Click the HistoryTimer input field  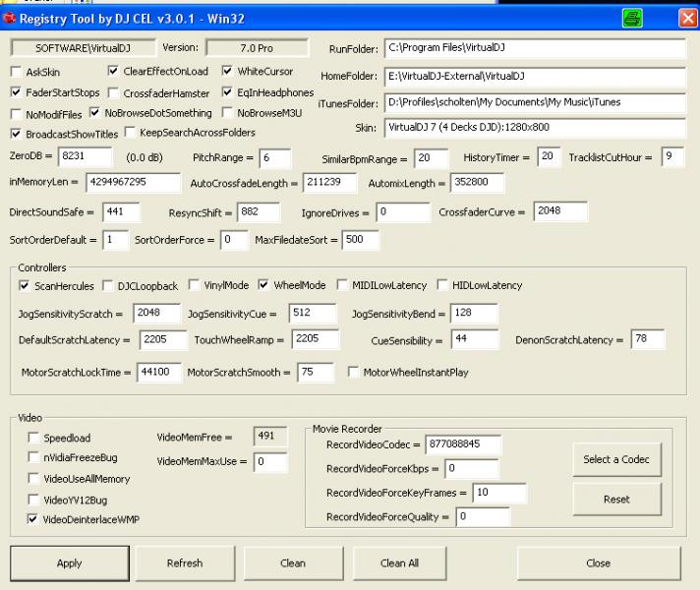click(549, 156)
